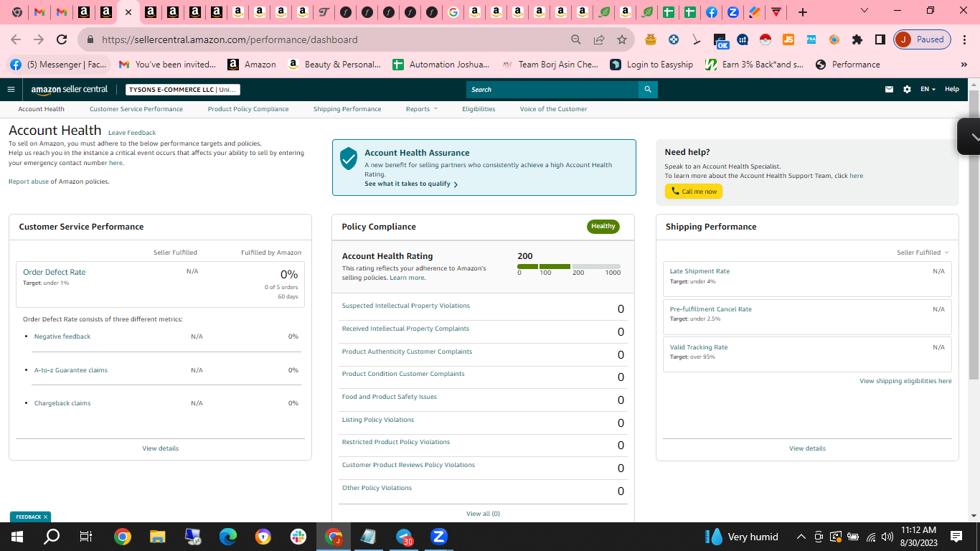The height and width of the screenshot is (551, 980).
Task: Open the Telegram taskbar icon with badge 30
Action: click(x=404, y=537)
